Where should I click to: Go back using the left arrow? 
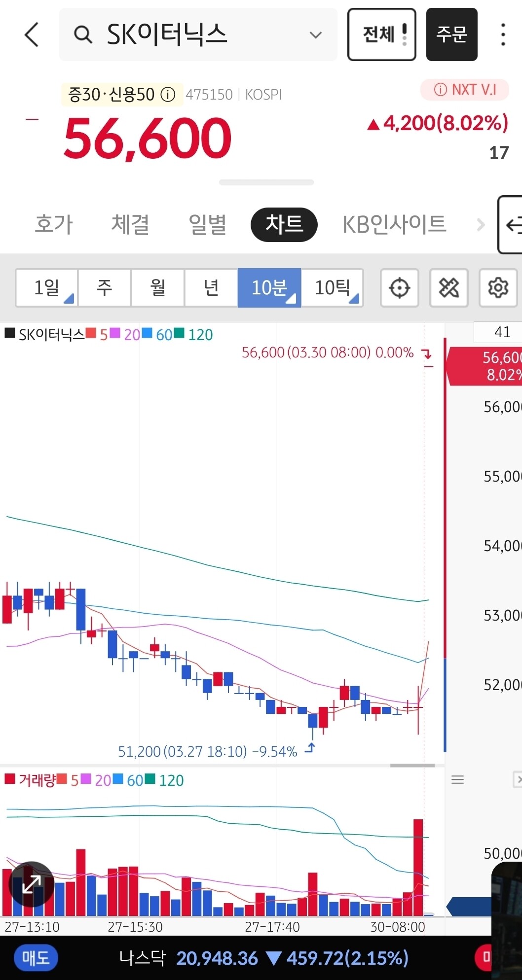pos(32,35)
